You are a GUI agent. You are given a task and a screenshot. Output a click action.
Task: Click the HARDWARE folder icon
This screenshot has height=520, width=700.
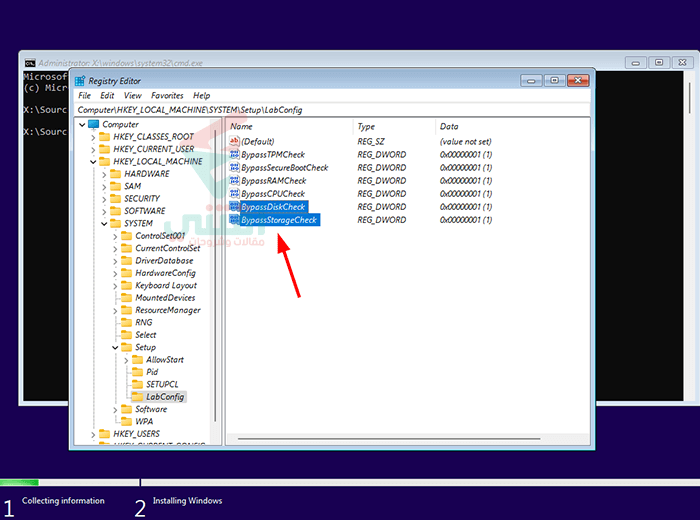tap(116, 174)
